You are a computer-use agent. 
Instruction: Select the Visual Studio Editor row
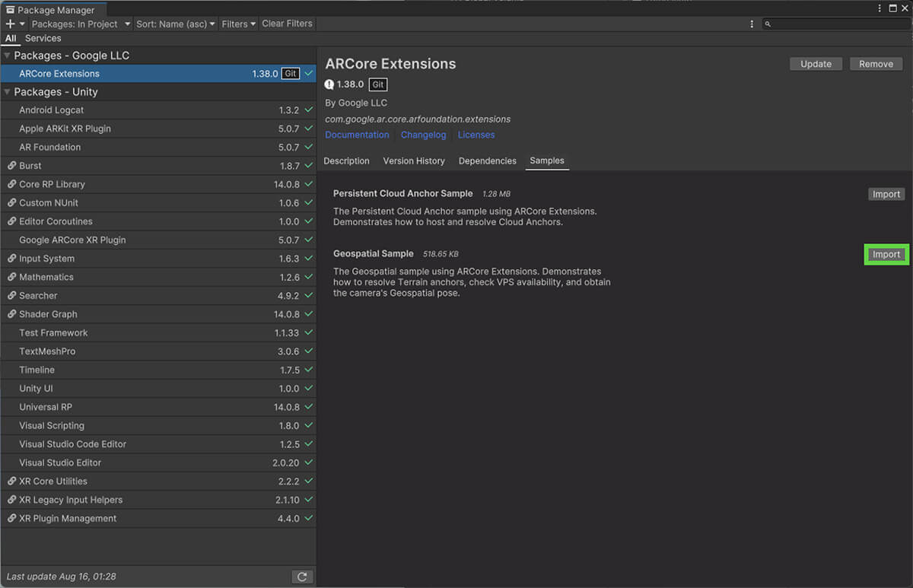click(158, 462)
